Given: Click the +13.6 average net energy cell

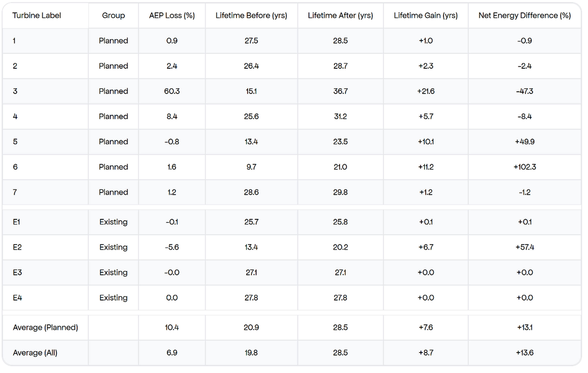Looking at the screenshot, I should [x=525, y=353].
